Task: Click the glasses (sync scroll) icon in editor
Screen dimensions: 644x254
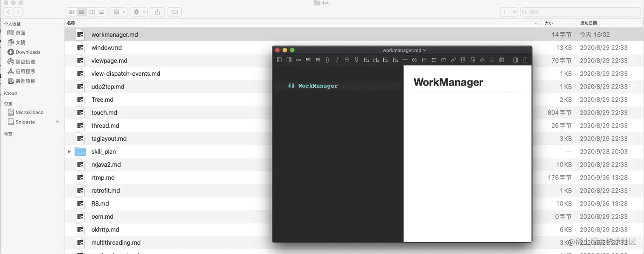Action: coord(299,60)
